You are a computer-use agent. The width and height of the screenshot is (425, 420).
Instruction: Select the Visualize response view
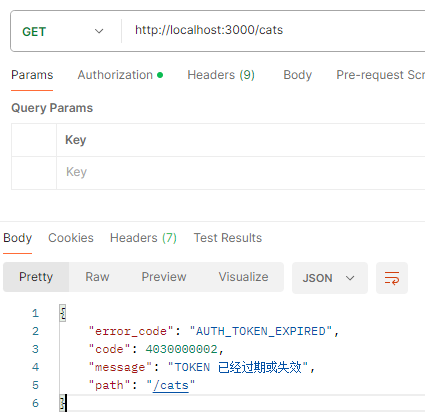(x=243, y=277)
